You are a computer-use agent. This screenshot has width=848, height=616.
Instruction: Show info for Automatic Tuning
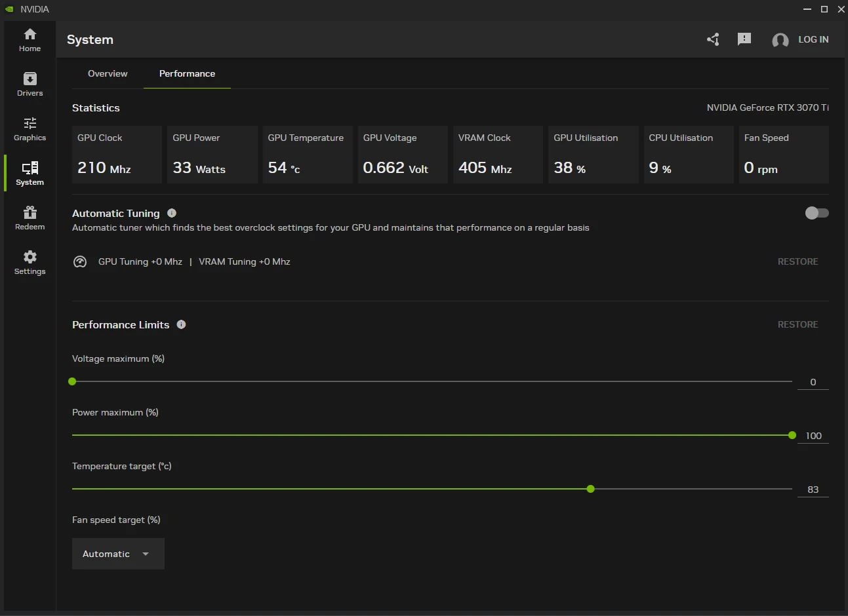(x=172, y=213)
